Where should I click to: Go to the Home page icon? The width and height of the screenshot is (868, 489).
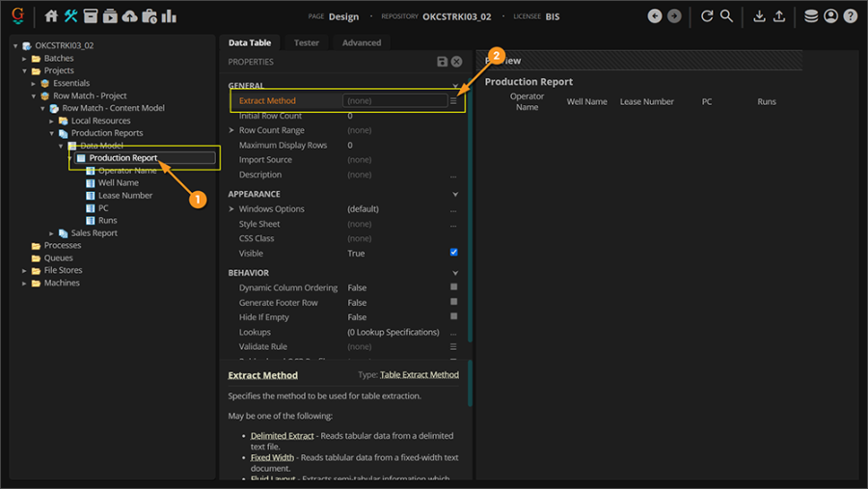click(52, 16)
